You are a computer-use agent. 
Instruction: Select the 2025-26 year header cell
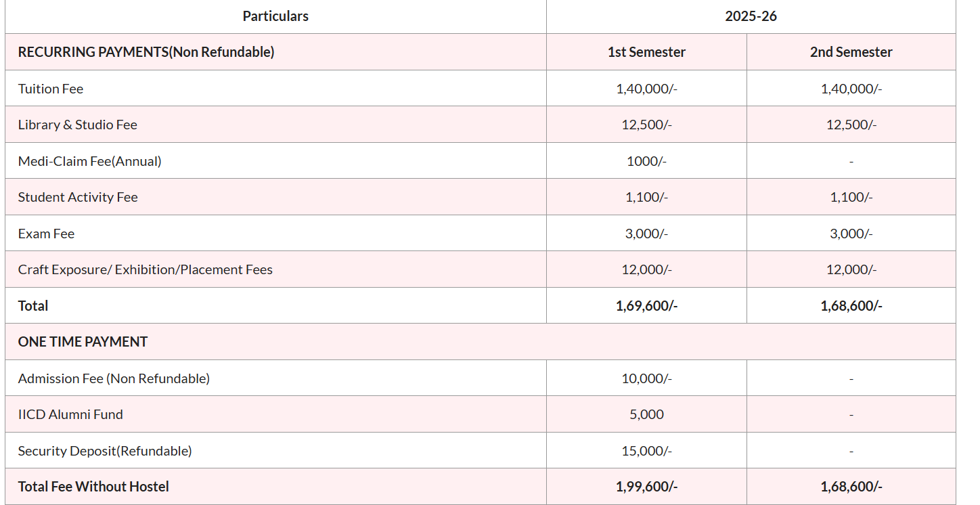751,16
